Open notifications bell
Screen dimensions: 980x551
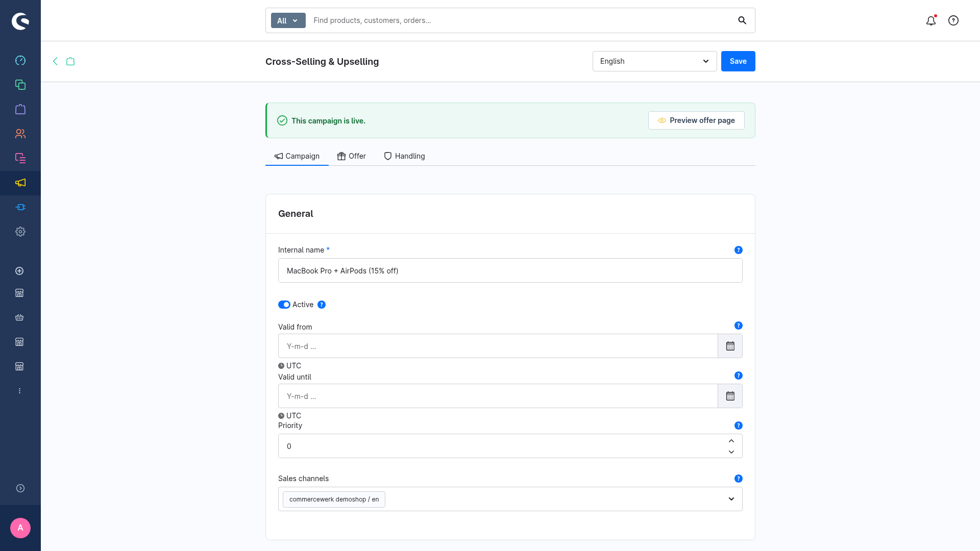click(931, 20)
